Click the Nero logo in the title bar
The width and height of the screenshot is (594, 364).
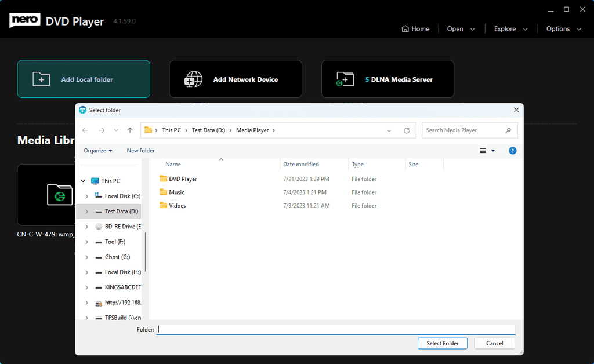(x=24, y=19)
